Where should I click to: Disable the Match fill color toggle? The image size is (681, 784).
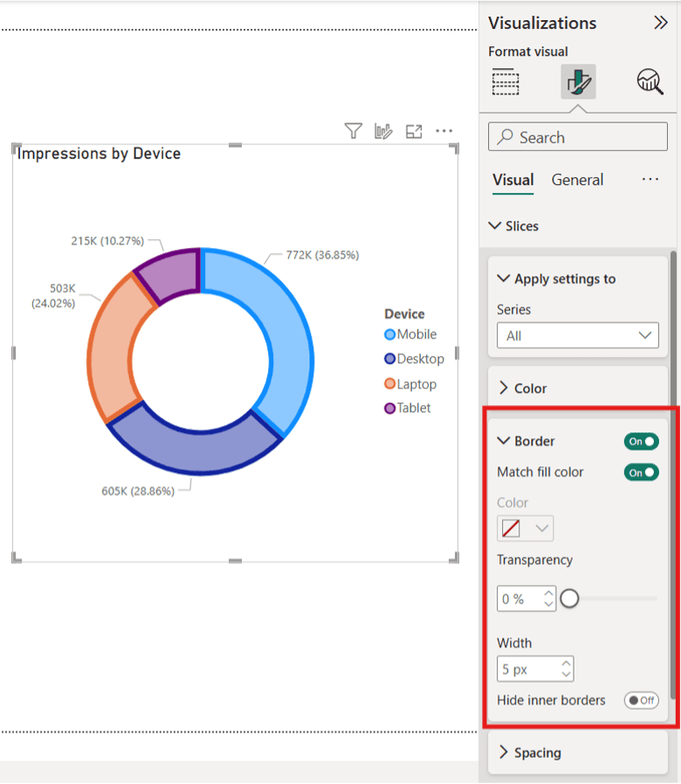click(641, 472)
